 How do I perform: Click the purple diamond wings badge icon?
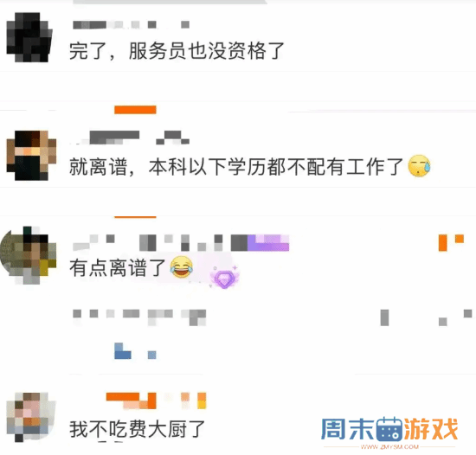coord(225,278)
